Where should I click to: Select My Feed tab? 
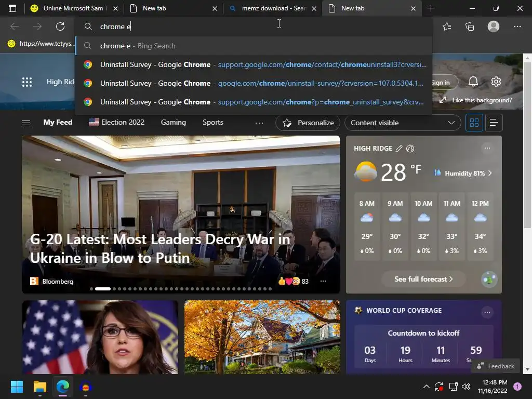point(58,122)
